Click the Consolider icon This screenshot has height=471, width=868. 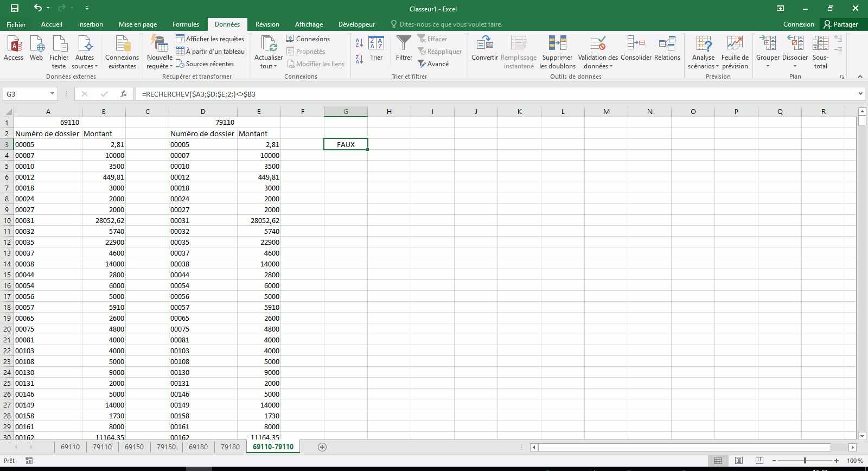(636, 44)
